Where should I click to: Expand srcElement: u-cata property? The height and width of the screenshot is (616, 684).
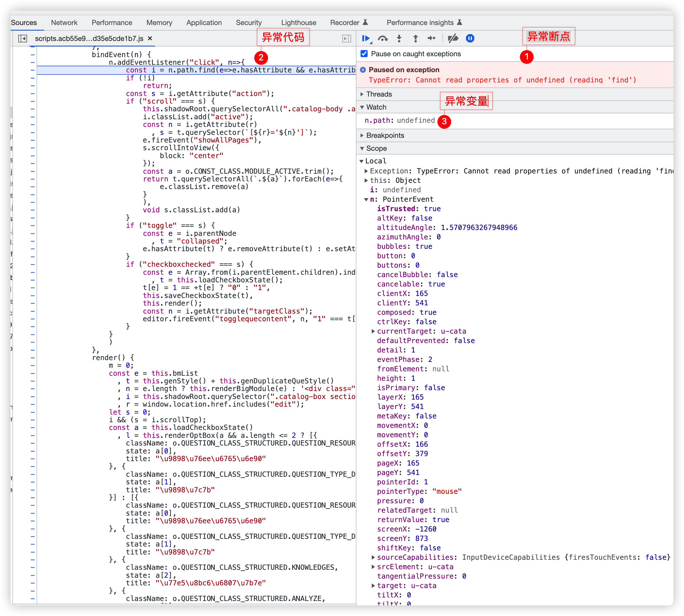tap(373, 567)
